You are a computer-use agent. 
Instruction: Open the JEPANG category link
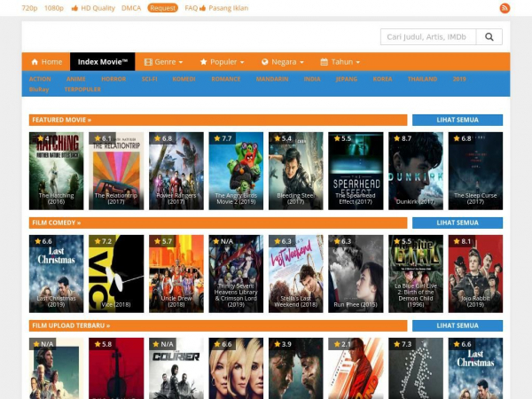347,79
